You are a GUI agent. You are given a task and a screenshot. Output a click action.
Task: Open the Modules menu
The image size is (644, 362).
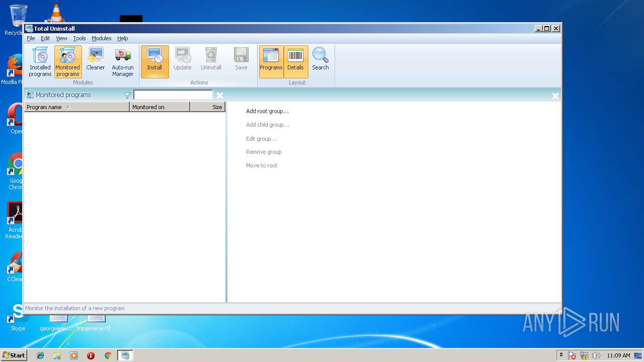tap(101, 38)
